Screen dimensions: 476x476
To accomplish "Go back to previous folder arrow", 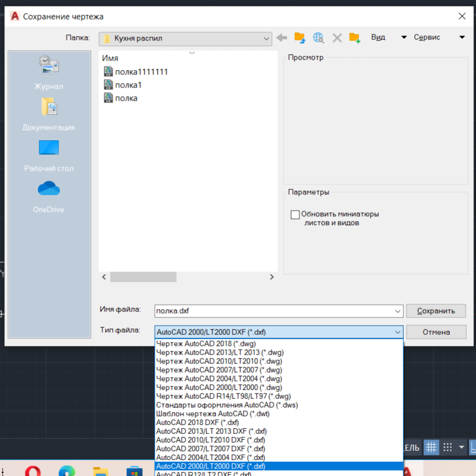I will pyautogui.click(x=282, y=38).
